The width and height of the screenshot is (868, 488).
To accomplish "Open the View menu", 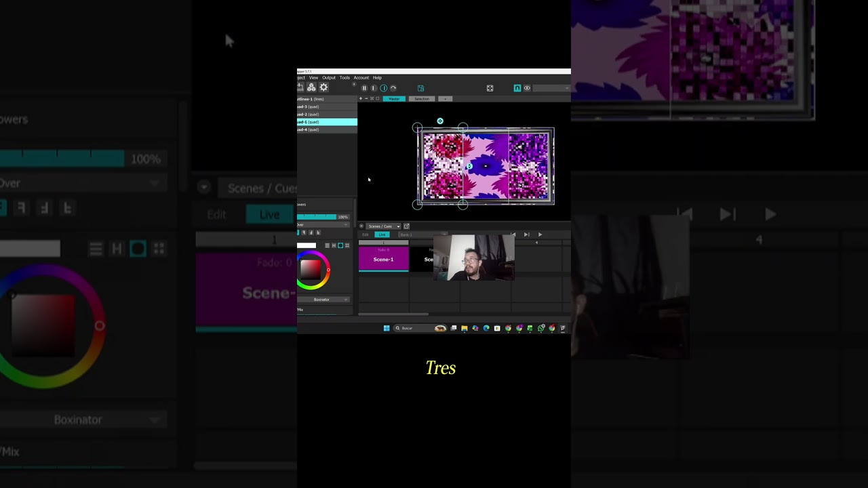I will (313, 78).
